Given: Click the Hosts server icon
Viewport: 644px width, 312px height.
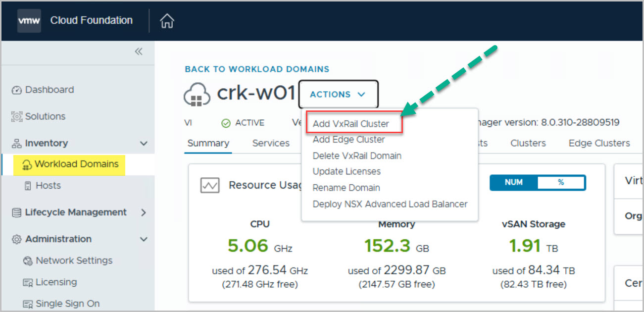Looking at the screenshot, I should point(28,186).
